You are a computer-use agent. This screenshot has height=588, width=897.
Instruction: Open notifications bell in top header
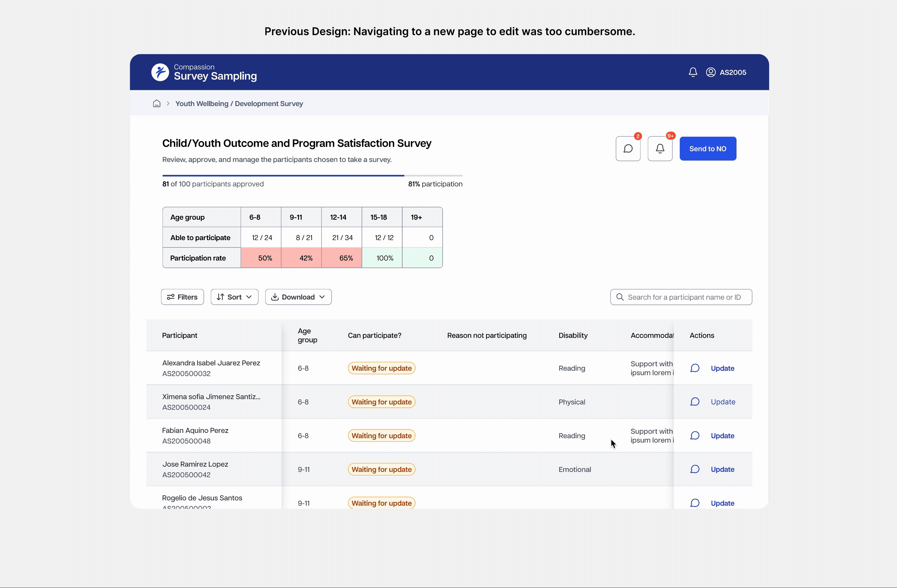(693, 72)
